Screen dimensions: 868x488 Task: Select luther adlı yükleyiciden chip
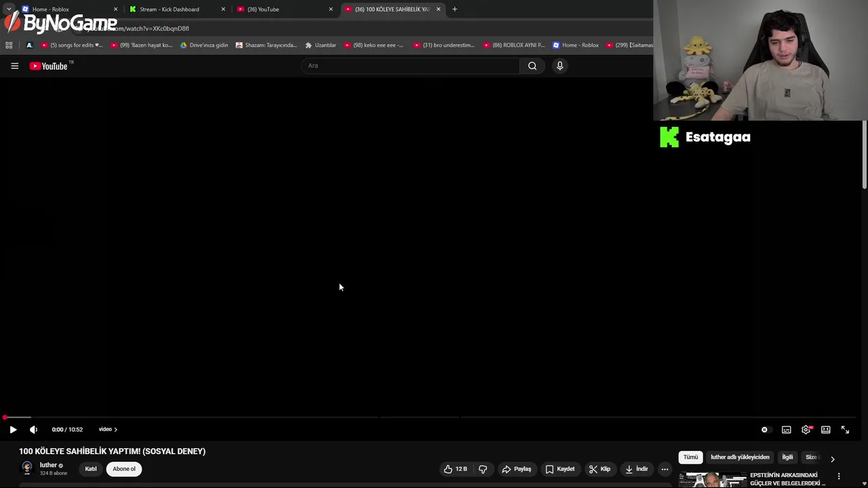pyautogui.click(x=740, y=457)
